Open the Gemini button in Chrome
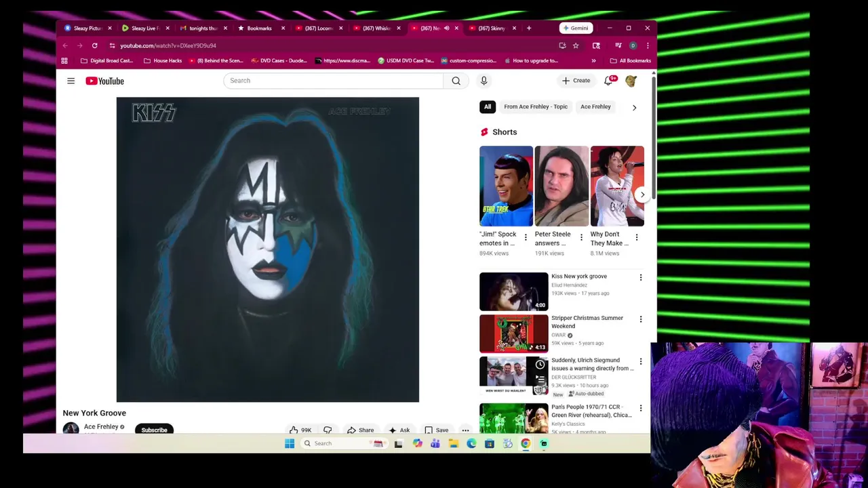 [x=575, y=28]
